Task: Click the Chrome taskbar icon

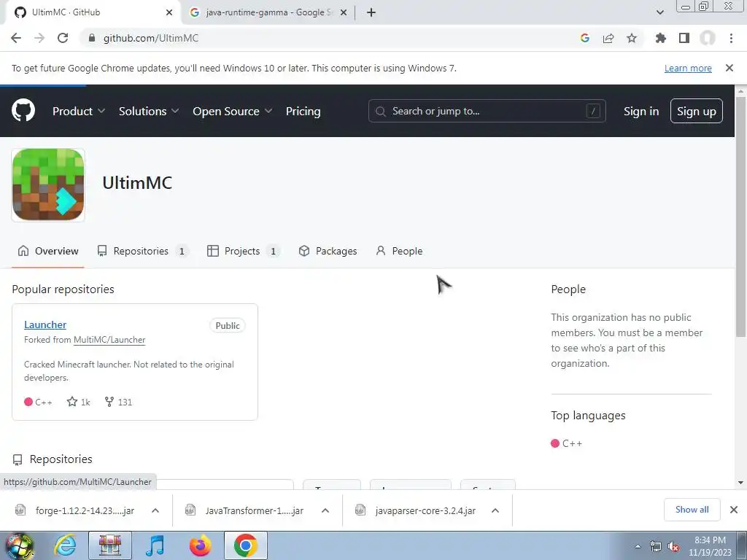Action: pyautogui.click(x=245, y=545)
